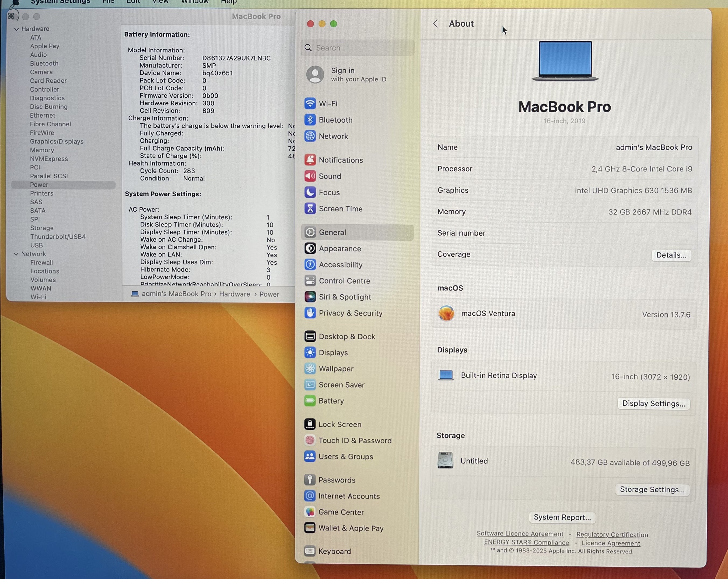Collapse the Network tree in System Information
The image size is (728, 579).
[x=16, y=254]
